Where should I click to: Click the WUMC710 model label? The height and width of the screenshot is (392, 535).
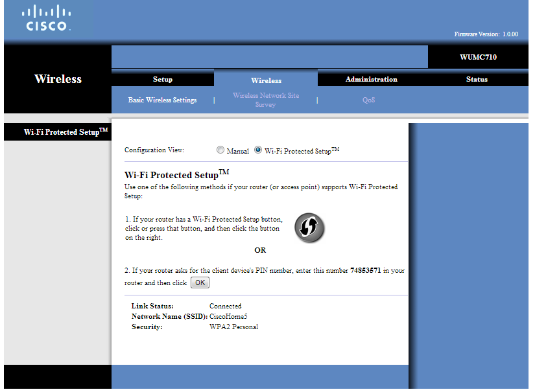478,57
